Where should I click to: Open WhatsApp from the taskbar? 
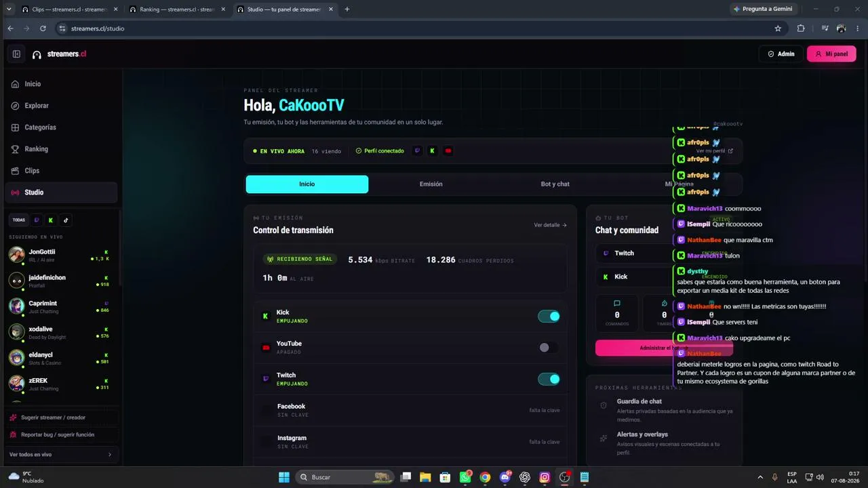(x=465, y=477)
